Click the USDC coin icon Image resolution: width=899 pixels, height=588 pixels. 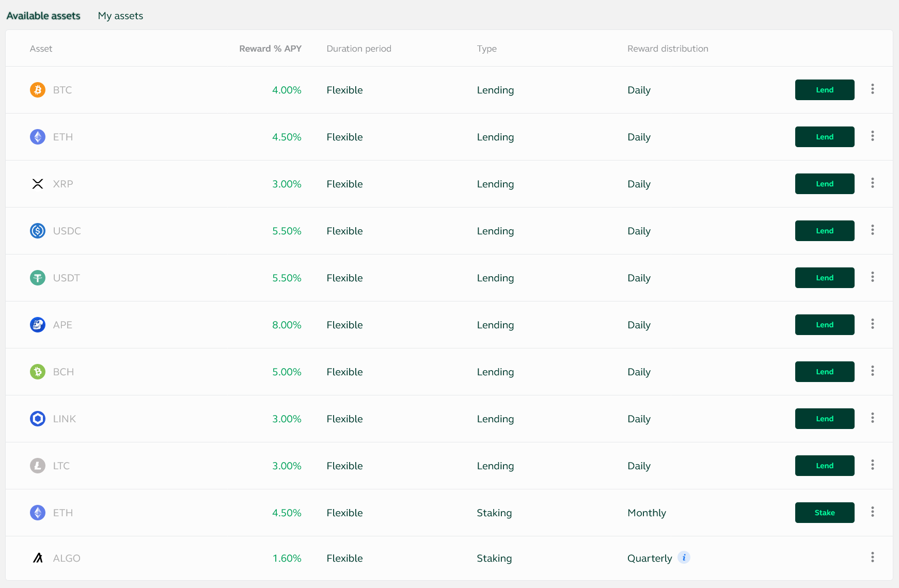coord(38,231)
